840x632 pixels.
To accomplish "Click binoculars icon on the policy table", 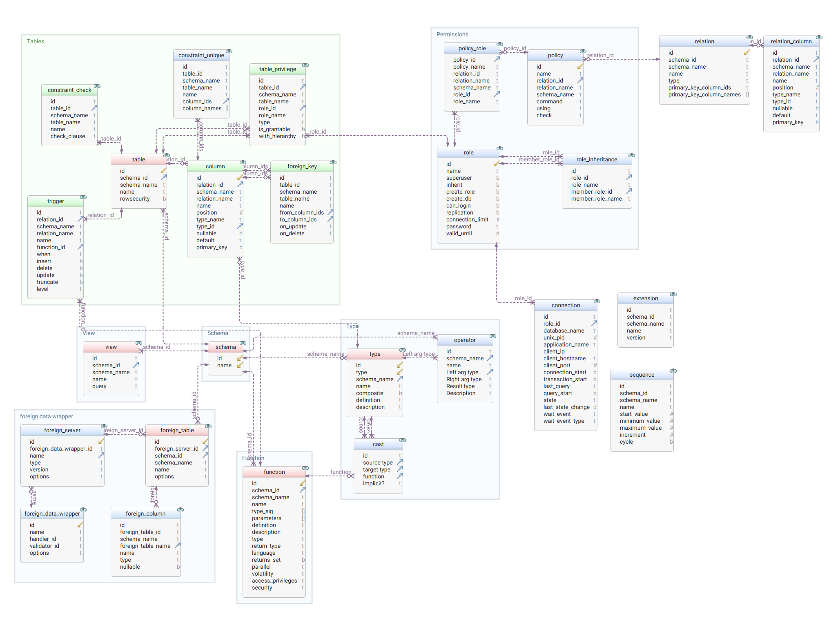I will (x=583, y=51).
